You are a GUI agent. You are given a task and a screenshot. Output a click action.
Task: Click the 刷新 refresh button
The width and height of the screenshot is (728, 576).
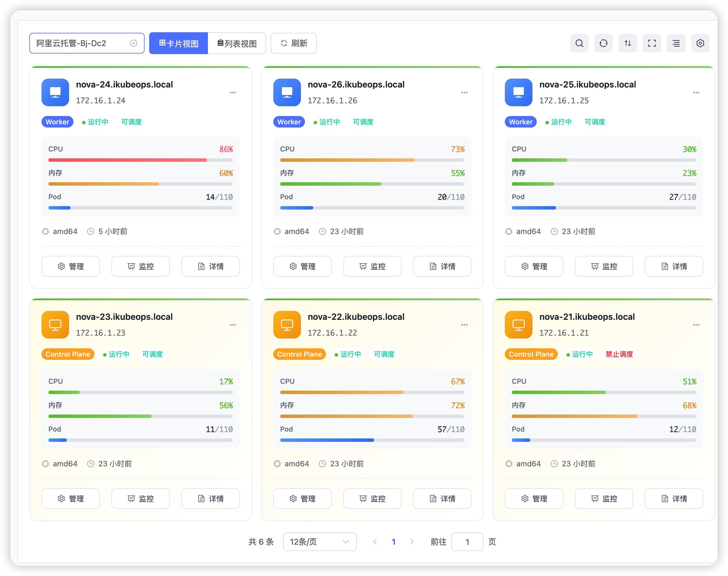point(293,43)
